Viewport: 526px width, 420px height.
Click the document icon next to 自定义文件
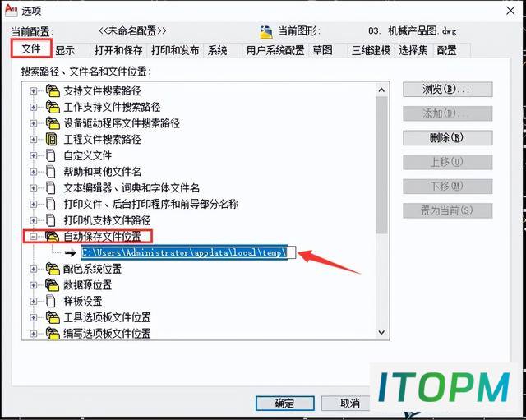pyautogui.click(x=51, y=155)
